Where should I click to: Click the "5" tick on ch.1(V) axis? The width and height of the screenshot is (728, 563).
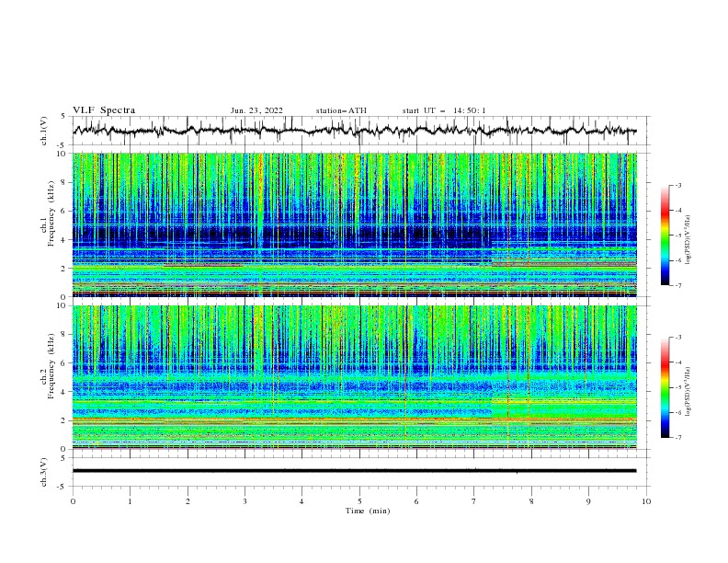63,117
